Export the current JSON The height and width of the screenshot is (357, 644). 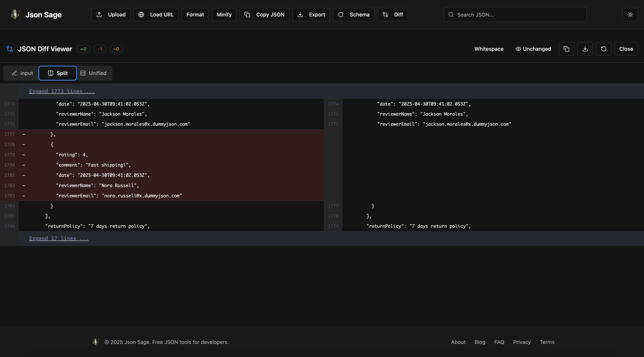pyautogui.click(x=311, y=15)
